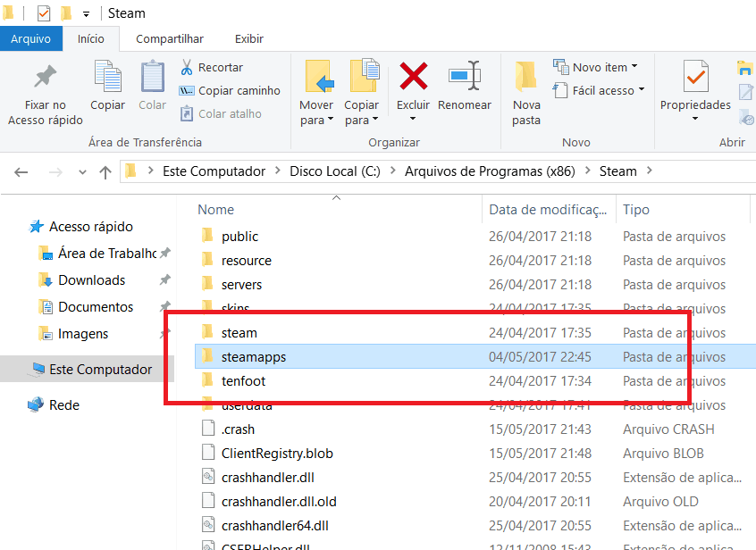Viewport: 756px width, 550px height.
Task: Open the Mover para dropdown
Action: point(316,112)
